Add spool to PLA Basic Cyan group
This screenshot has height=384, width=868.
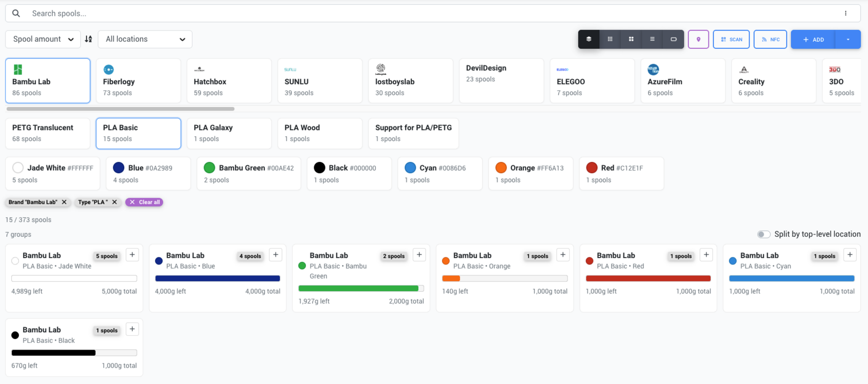850,255
